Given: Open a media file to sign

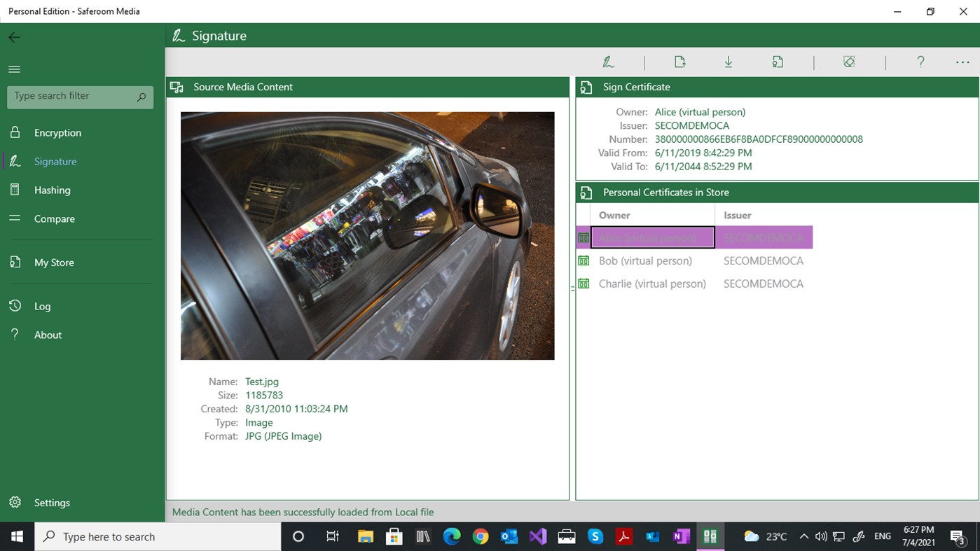Looking at the screenshot, I should [679, 62].
